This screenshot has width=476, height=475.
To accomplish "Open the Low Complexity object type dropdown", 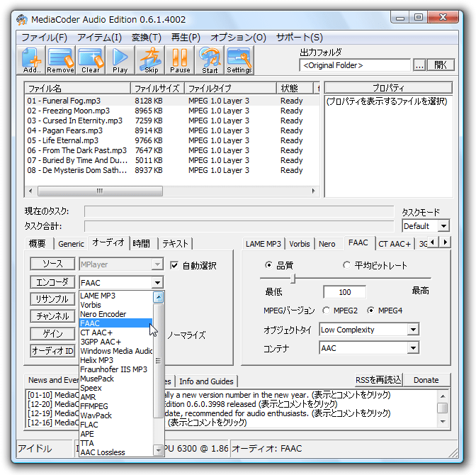I will point(369,330).
